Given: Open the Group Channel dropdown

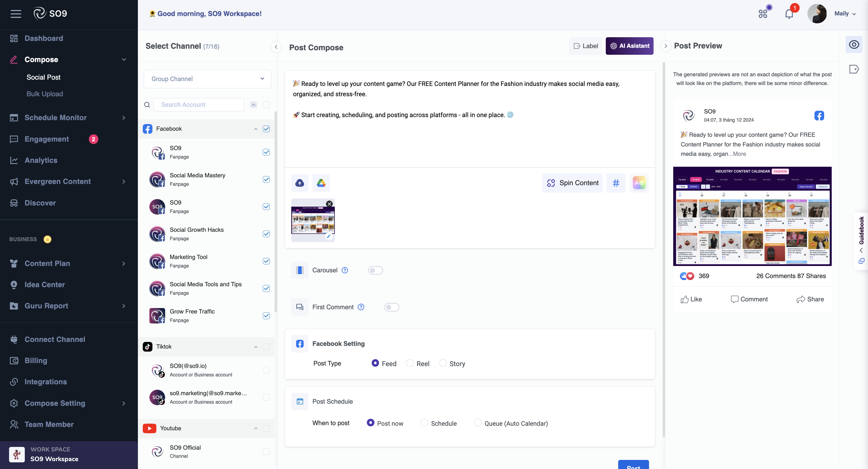Looking at the screenshot, I should [207, 79].
